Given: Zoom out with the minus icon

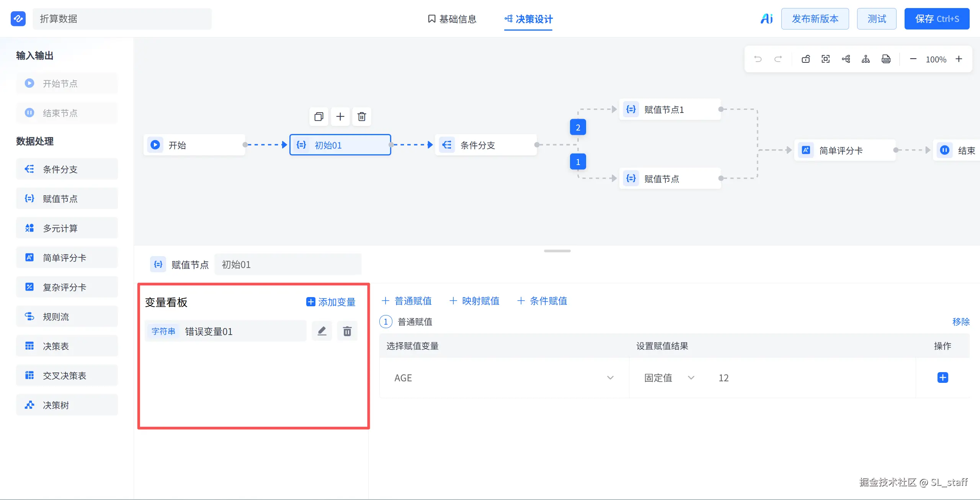Looking at the screenshot, I should pos(913,59).
